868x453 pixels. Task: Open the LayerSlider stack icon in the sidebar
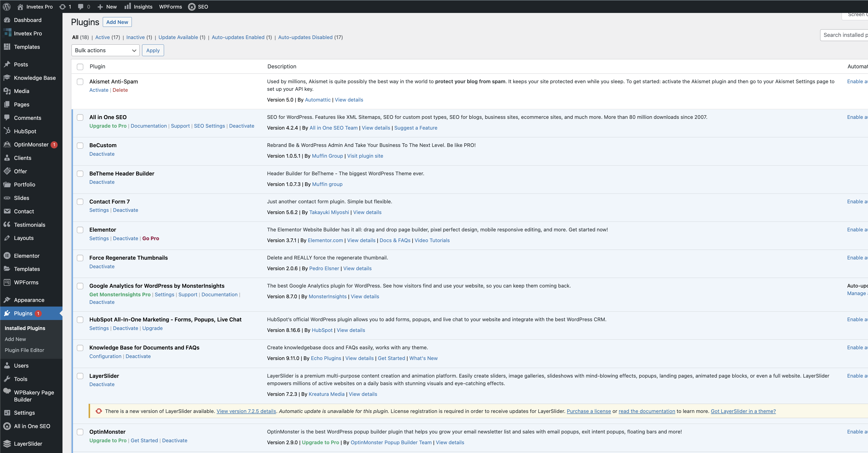(7, 443)
